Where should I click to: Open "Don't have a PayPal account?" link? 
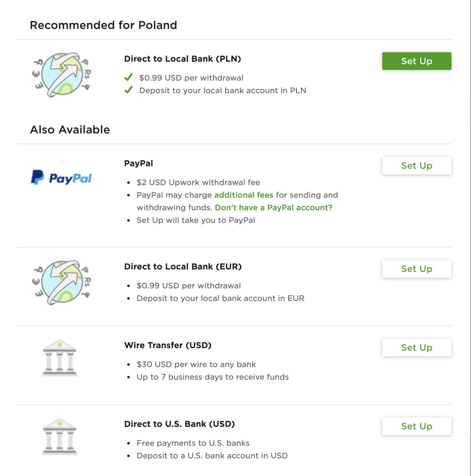274,207
